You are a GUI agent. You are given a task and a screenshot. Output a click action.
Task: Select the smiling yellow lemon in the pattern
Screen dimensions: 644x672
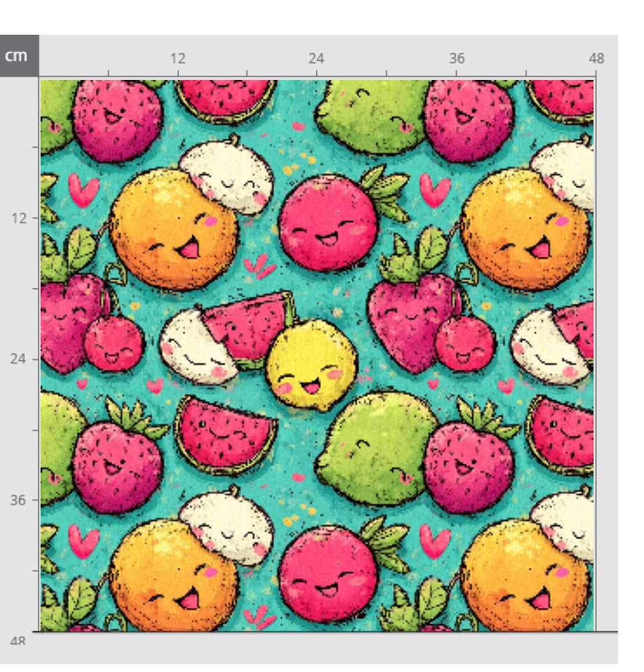[x=311, y=365]
